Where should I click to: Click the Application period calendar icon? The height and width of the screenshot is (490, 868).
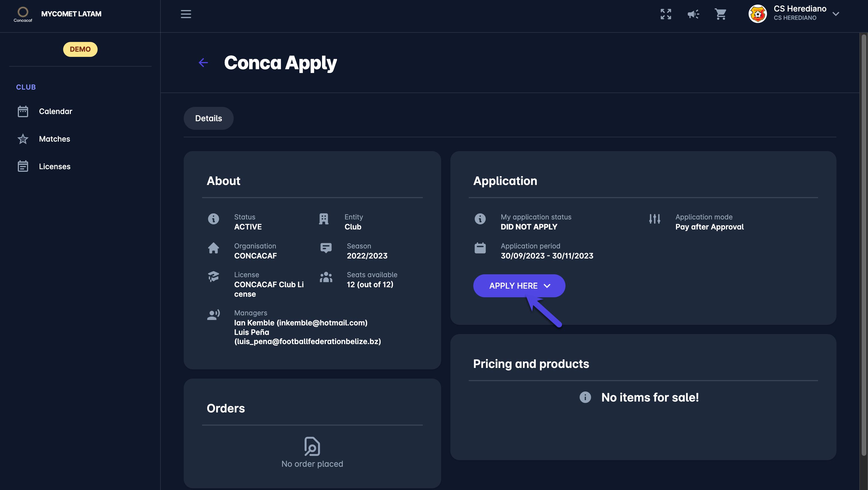point(480,248)
